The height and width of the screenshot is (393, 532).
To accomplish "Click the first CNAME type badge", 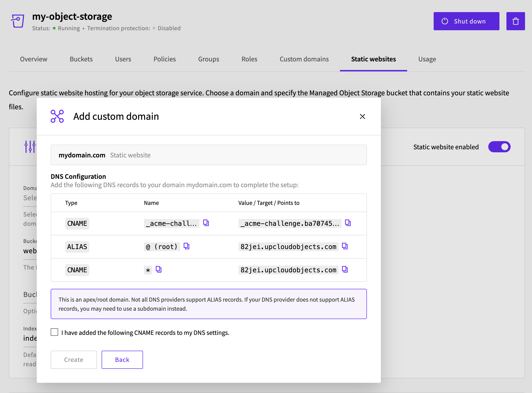I will click(x=77, y=223).
